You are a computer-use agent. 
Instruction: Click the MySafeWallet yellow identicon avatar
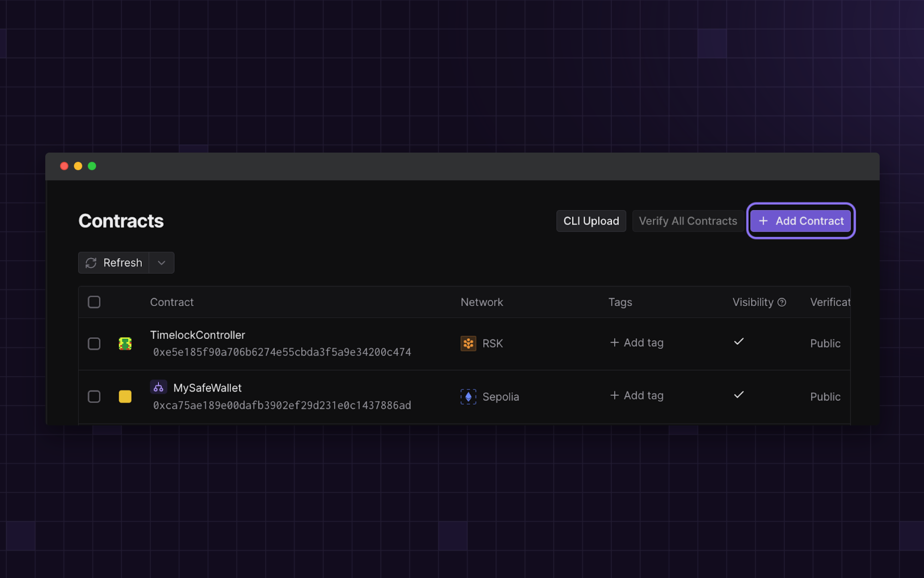click(125, 397)
